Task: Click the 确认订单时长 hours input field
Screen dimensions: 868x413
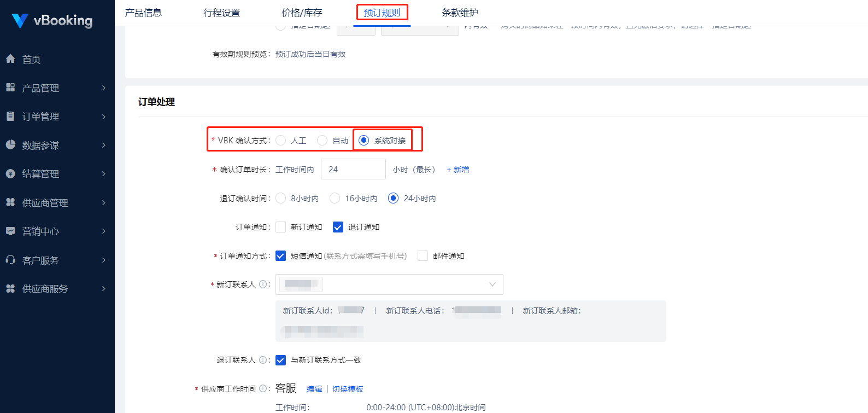Action: [x=353, y=170]
